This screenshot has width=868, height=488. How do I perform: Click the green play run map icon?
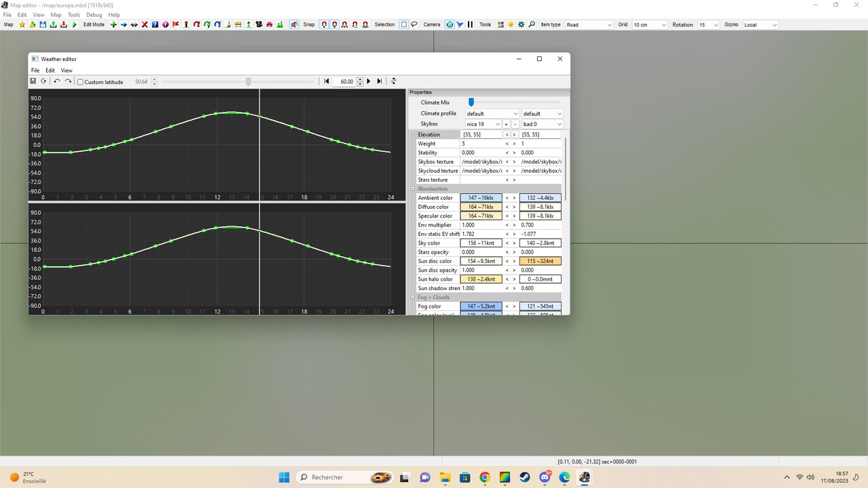[x=75, y=24]
